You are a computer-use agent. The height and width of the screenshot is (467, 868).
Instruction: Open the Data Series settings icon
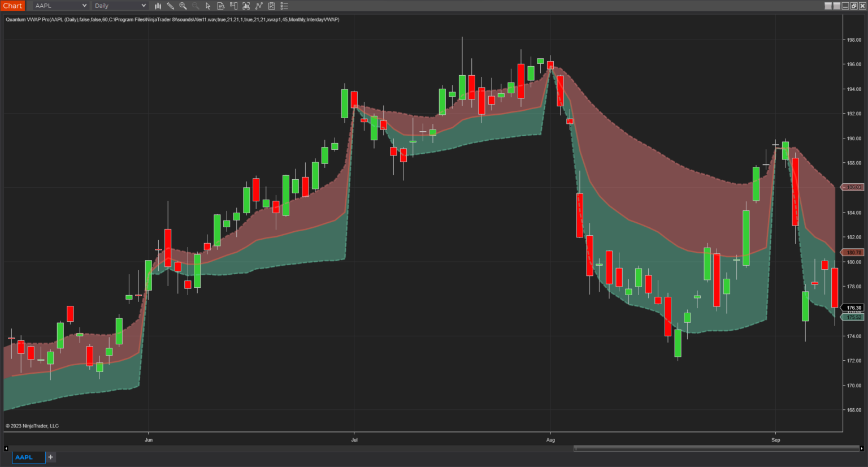click(x=221, y=6)
